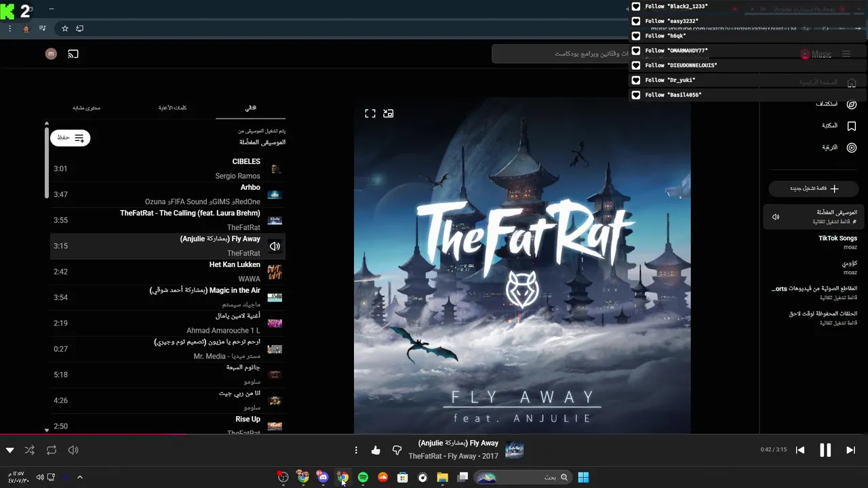Open Chrome media controls icon
The width and height of the screenshot is (868, 488).
pyautogui.click(x=43, y=28)
